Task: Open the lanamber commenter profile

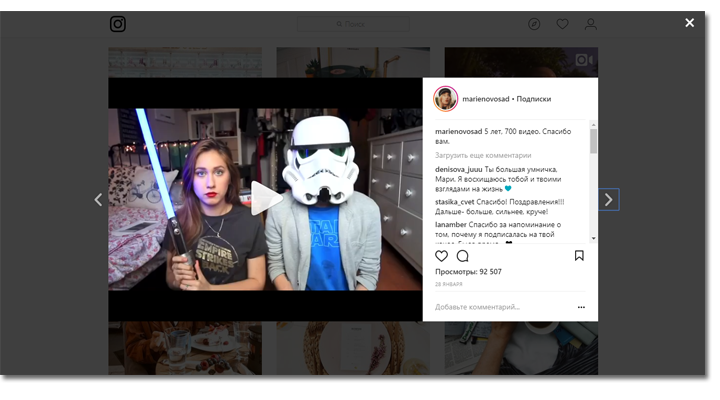Action: 450,225
